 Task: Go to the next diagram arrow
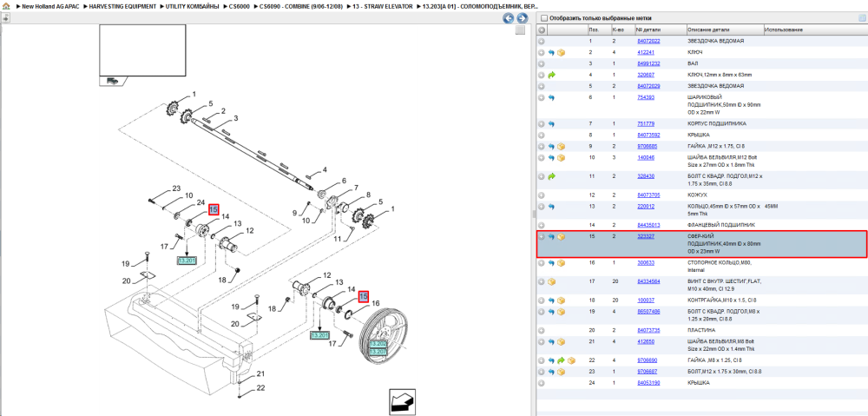[x=521, y=17]
